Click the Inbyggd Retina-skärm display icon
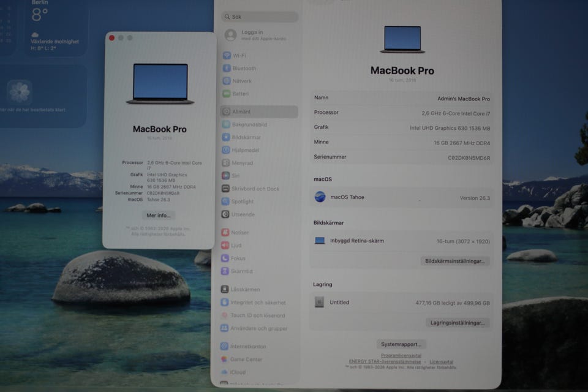The width and height of the screenshot is (588, 392). click(x=320, y=241)
